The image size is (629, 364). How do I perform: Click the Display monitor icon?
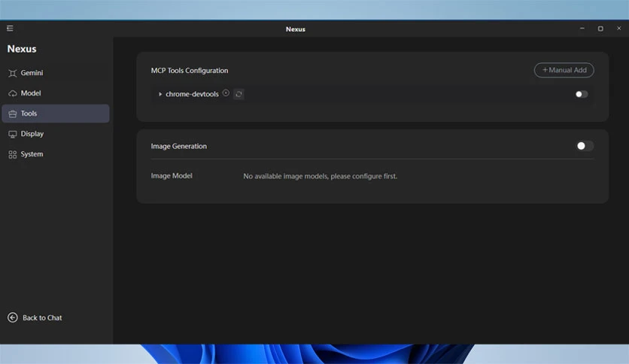click(x=13, y=135)
